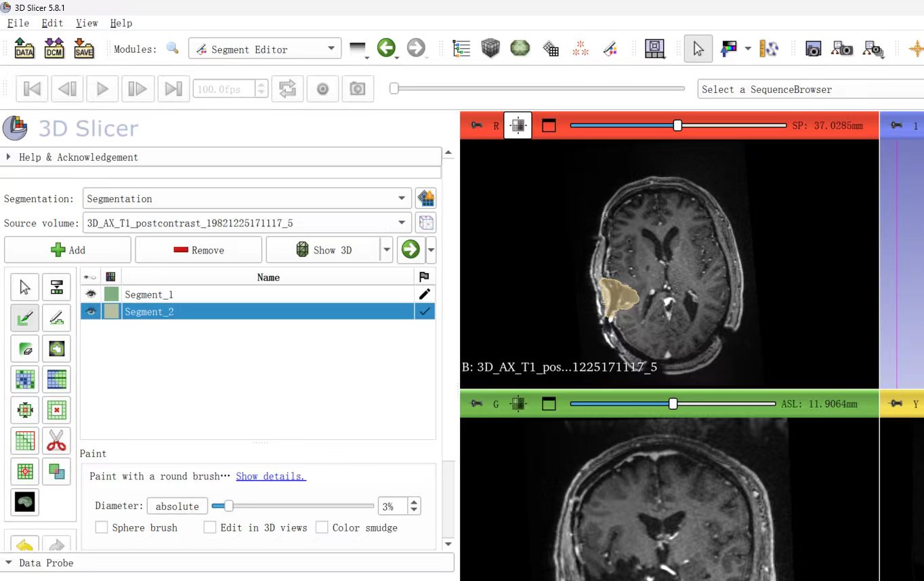Go to next module (gray arrow)
Screen dimensions: 924x581
click(x=416, y=48)
